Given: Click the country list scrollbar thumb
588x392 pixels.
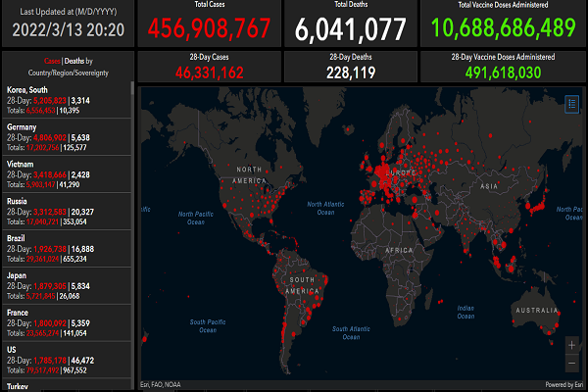Looking at the screenshot, I should 132,88.
